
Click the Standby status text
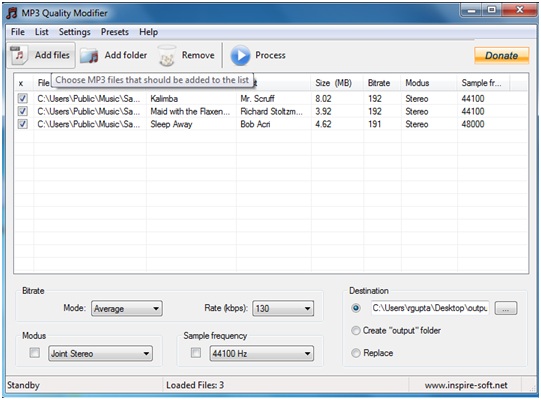23,385
